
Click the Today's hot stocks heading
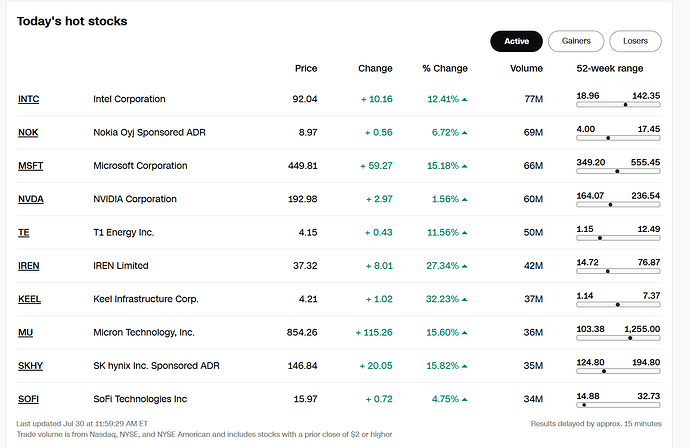tap(72, 21)
